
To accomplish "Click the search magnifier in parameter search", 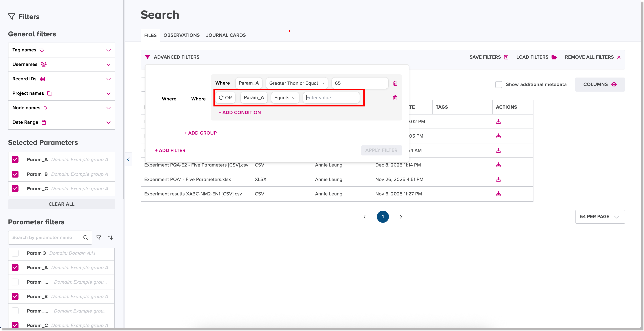I will (86, 238).
